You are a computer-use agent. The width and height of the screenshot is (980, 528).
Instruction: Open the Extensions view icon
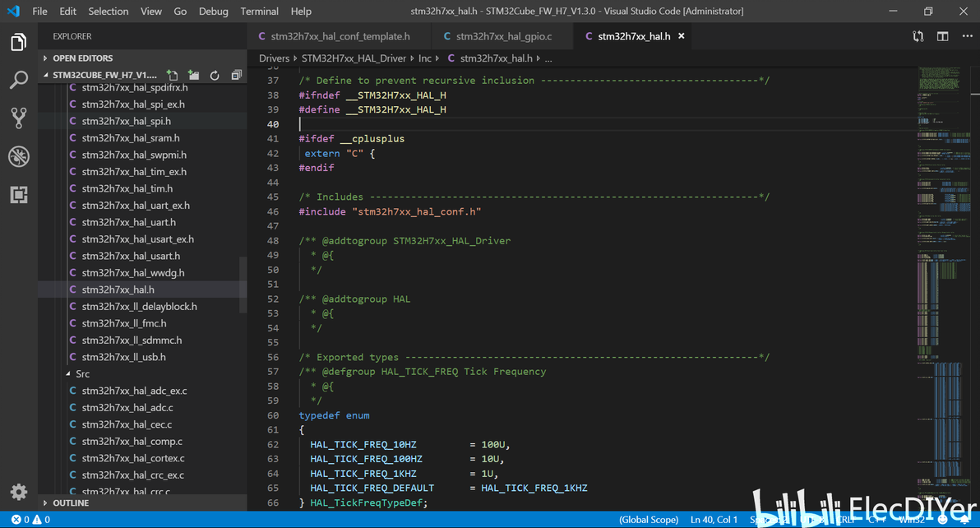tap(19, 195)
